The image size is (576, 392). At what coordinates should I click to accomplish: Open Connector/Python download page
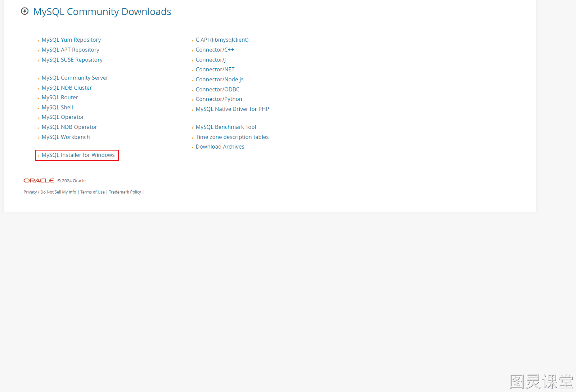coord(219,99)
